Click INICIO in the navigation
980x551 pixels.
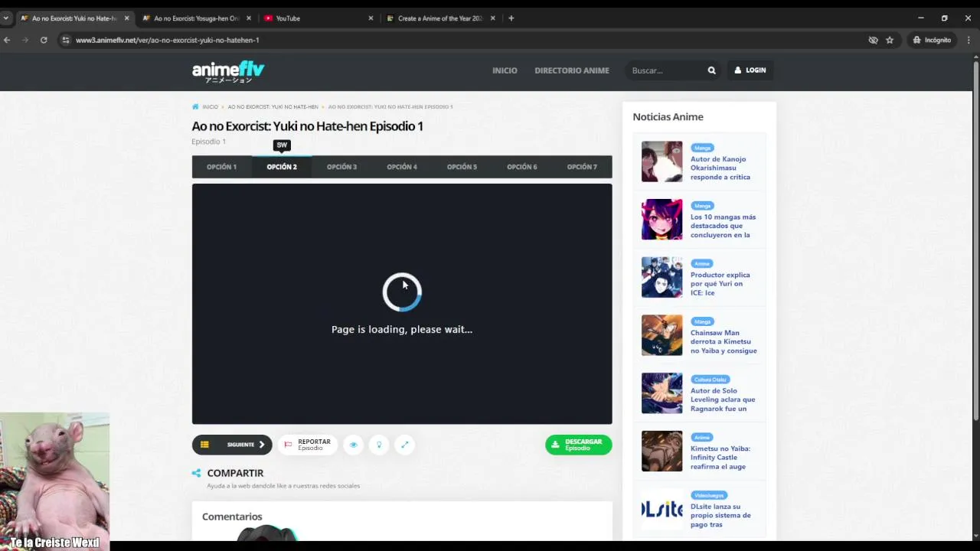point(505,70)
